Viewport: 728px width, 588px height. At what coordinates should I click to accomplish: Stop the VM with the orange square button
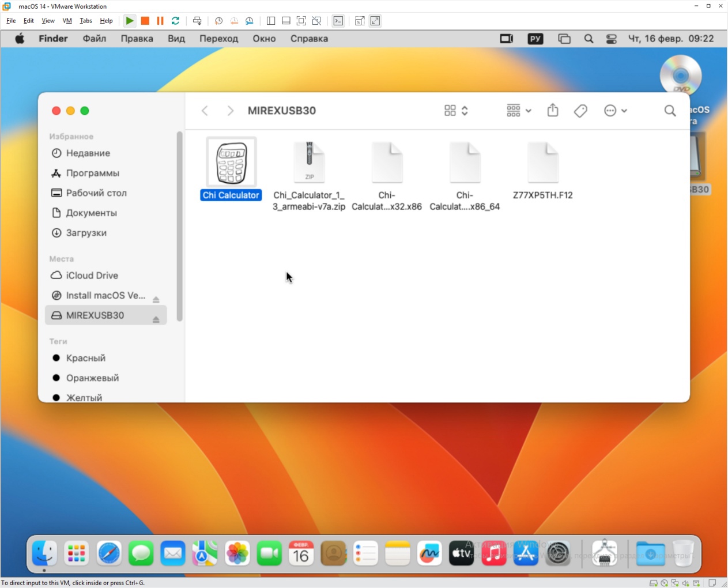(x=145, y=21)
